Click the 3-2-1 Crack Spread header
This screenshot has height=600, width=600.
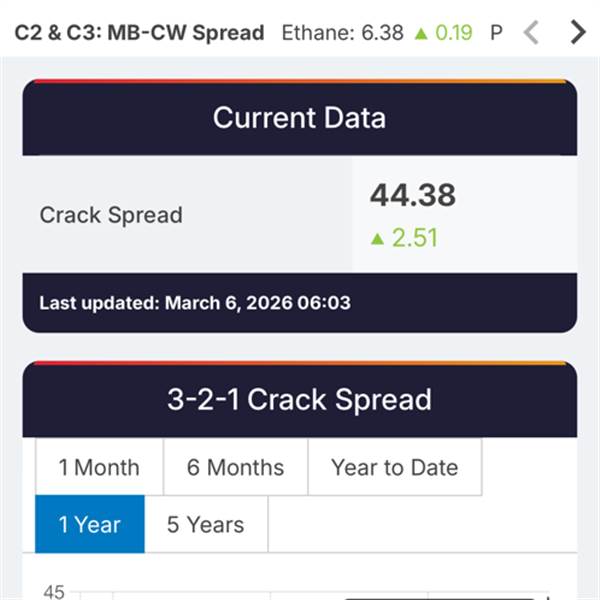[299, 400]
